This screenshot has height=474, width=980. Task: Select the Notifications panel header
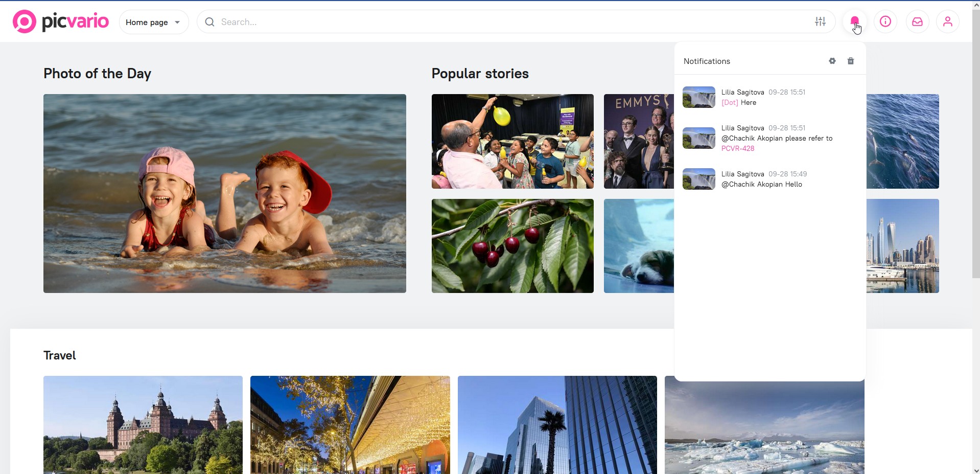pos(707,61)
